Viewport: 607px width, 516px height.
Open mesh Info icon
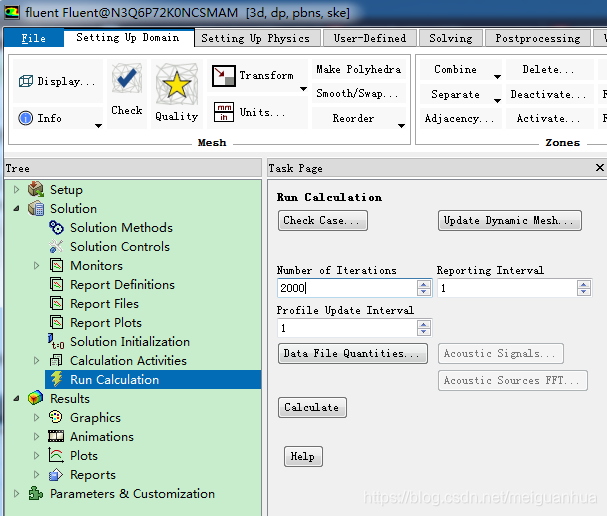26,118
